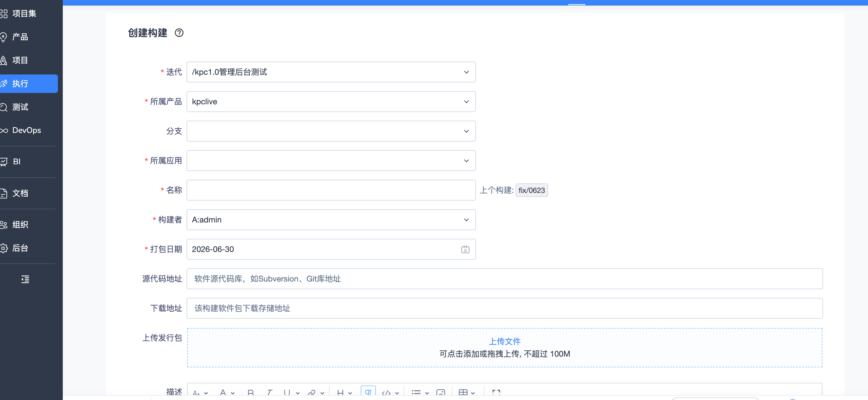
Task: Collapse the sidebar with the menu-fold icon
Action: [25, 279]
